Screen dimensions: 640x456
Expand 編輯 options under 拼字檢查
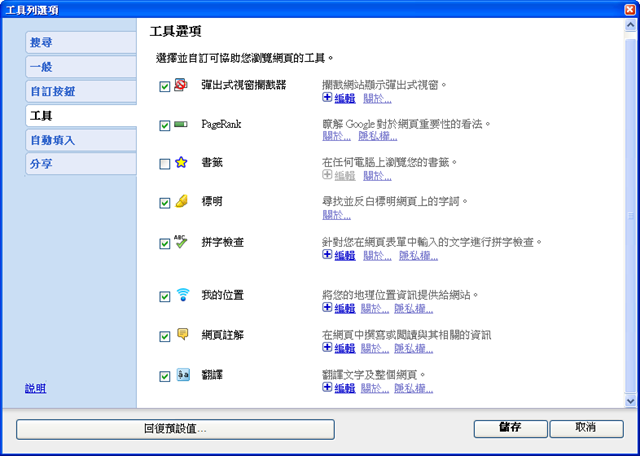click(x=339, y=255)
